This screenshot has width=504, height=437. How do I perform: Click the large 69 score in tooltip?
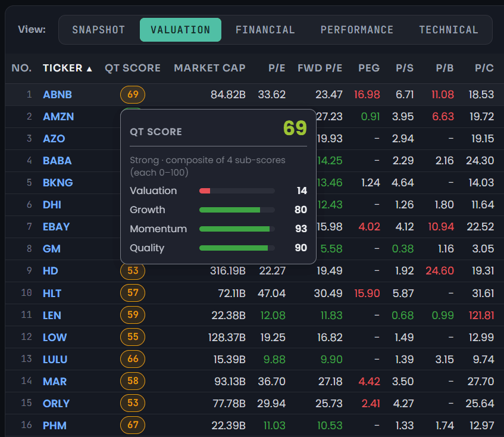tap(295, 128)
